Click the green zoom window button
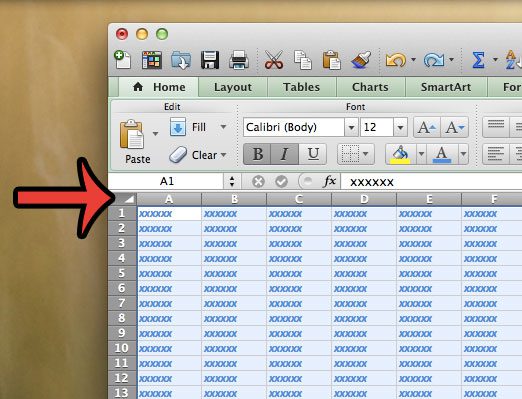The width and height of the screenshot is (522, 399). pyautogui.click(x=162, y=34)
